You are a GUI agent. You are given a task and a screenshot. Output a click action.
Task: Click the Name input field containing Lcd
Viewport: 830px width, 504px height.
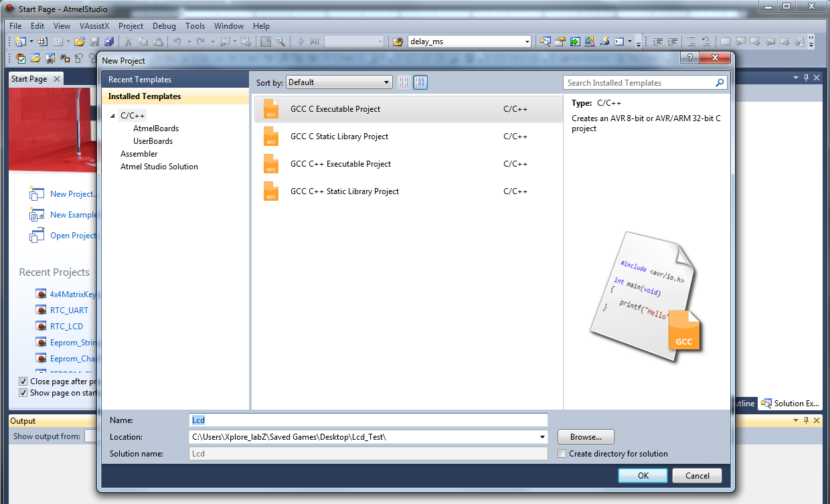(369, 420)
